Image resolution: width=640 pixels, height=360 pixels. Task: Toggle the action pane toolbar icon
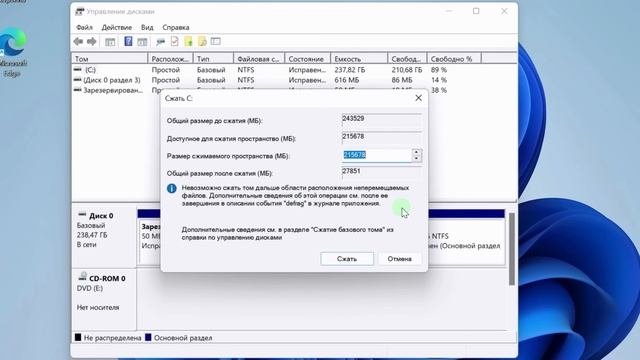pos(142,42)
